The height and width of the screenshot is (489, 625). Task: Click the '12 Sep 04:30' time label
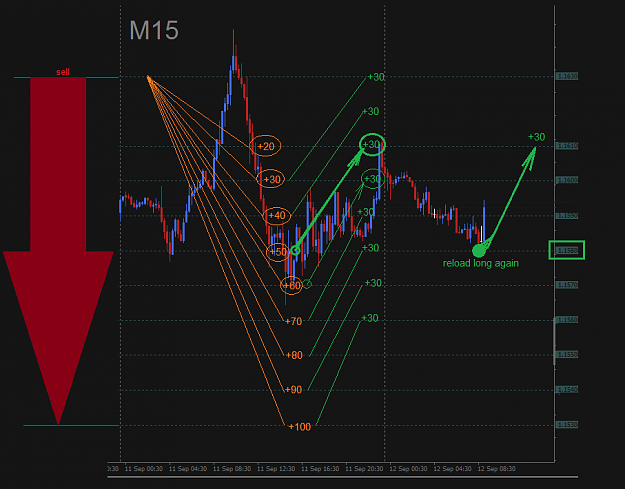[x=452, y=469]
